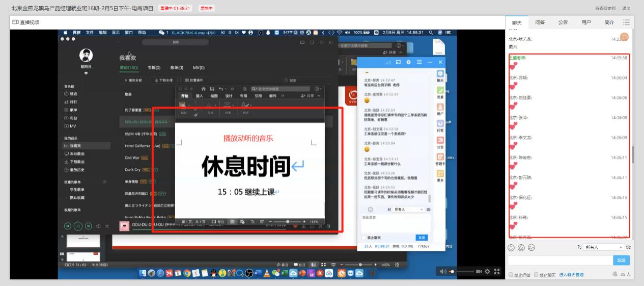
Task: Open the 文件 menu in macOS menu bar
Action: pos(90,32)
